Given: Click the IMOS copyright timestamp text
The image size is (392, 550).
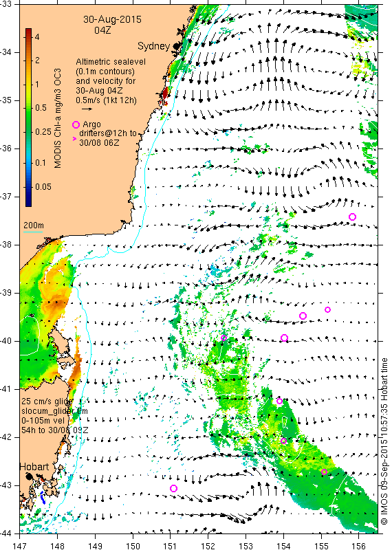Looking at the screenshot, I should click(384, 441).
